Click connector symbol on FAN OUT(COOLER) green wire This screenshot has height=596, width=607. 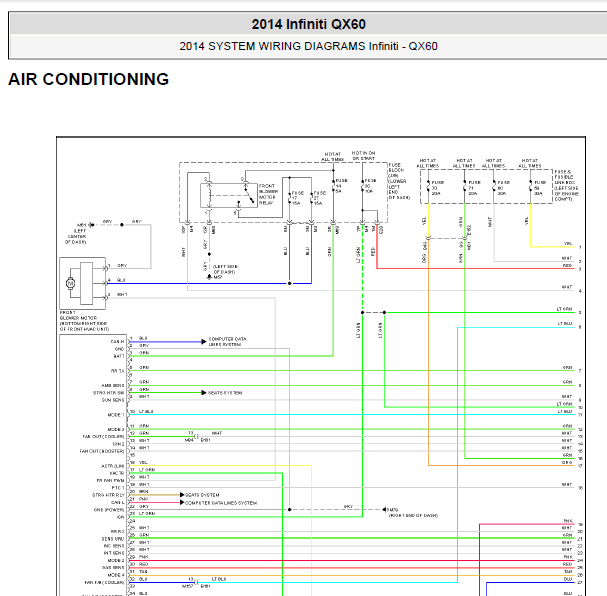pos(196,437)
